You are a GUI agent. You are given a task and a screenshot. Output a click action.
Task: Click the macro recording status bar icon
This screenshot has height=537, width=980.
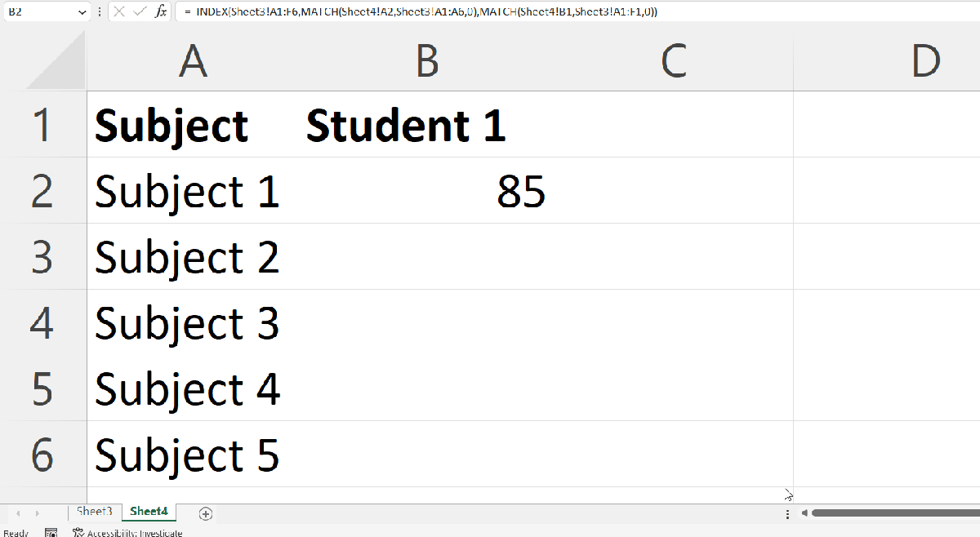(x=51, y=532)
